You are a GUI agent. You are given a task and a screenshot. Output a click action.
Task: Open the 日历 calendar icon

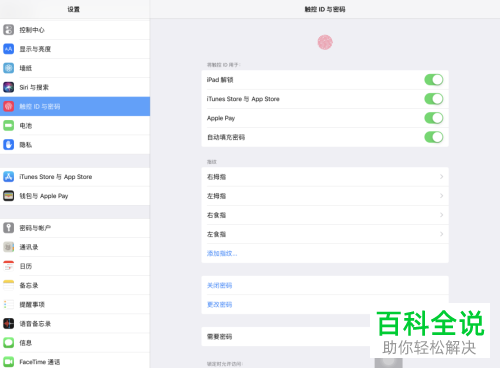(9, 266)
